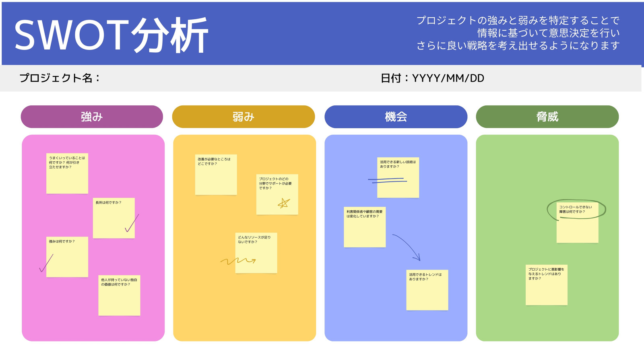644x362 pixels.
Task: Select the sticky note うまくいっていることは何ですか
Action: pos(67,173)
